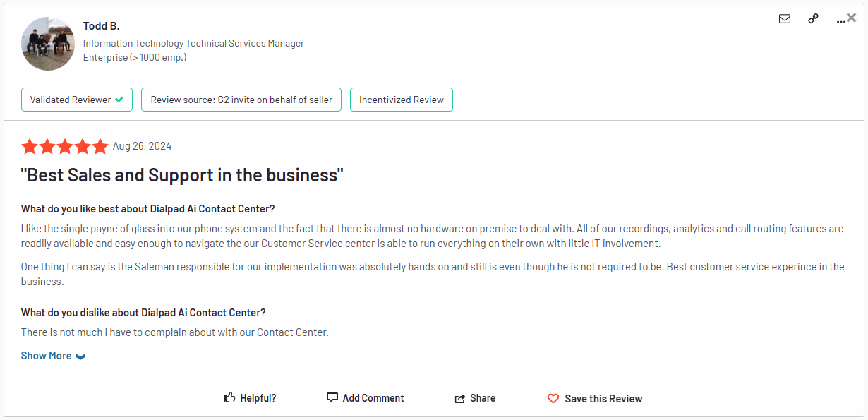The height and width of the screenshot is (420, 868).
Task: Click the reviewer's profile picture
Action: pos(47,43)
